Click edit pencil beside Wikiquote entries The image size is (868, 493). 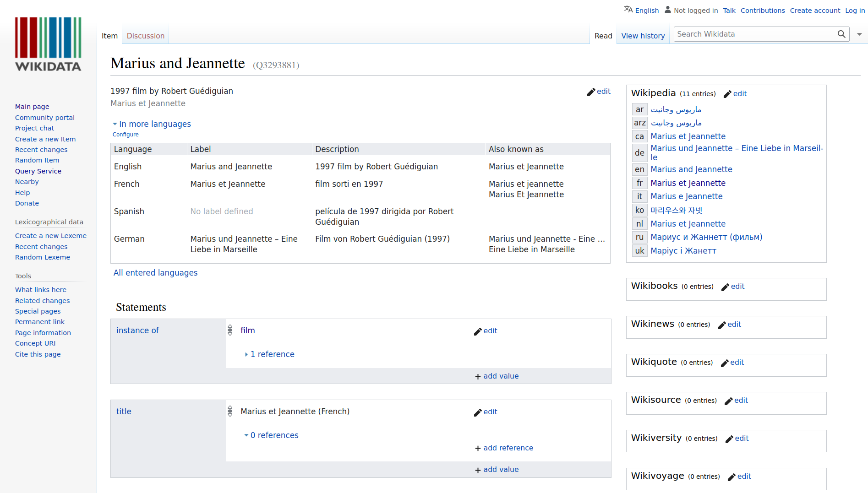725,363
